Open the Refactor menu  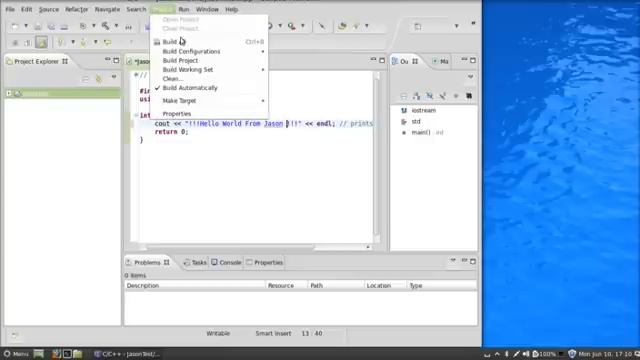(x=76, y=9)
